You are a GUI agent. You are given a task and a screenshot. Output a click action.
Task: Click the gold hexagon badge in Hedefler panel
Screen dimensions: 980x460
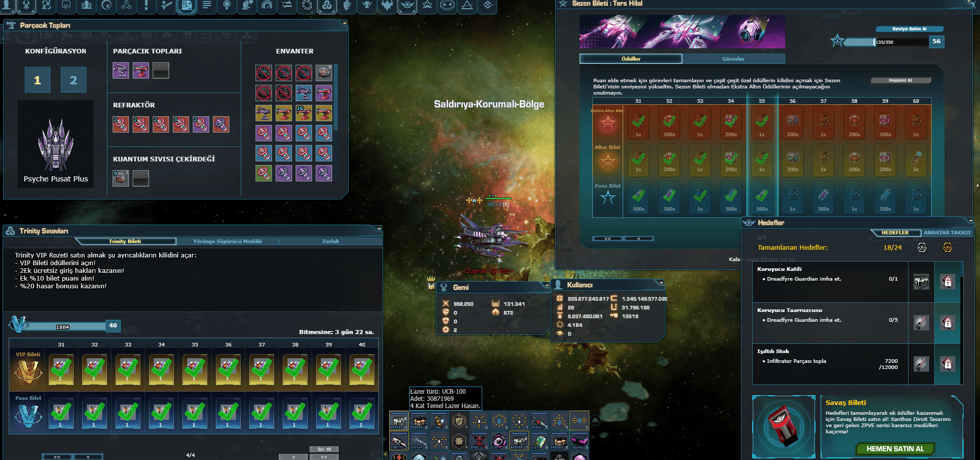point(947,248)
